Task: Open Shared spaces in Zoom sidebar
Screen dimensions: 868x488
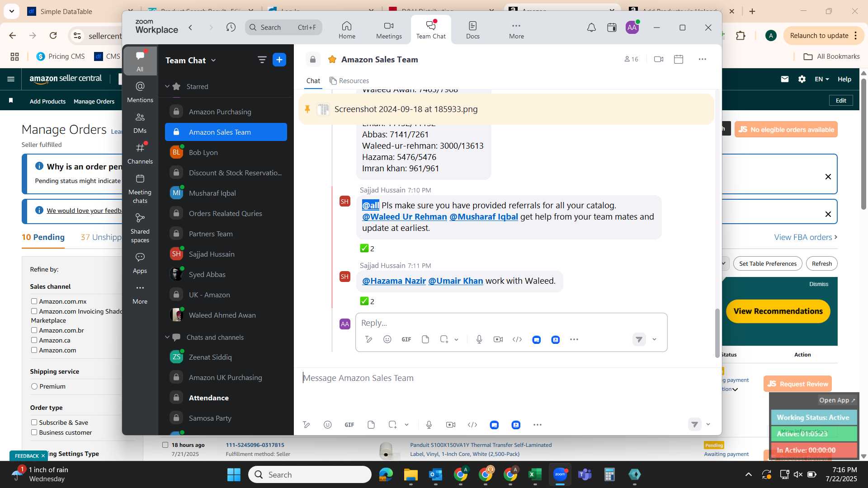Action: (x=140, y=228)
